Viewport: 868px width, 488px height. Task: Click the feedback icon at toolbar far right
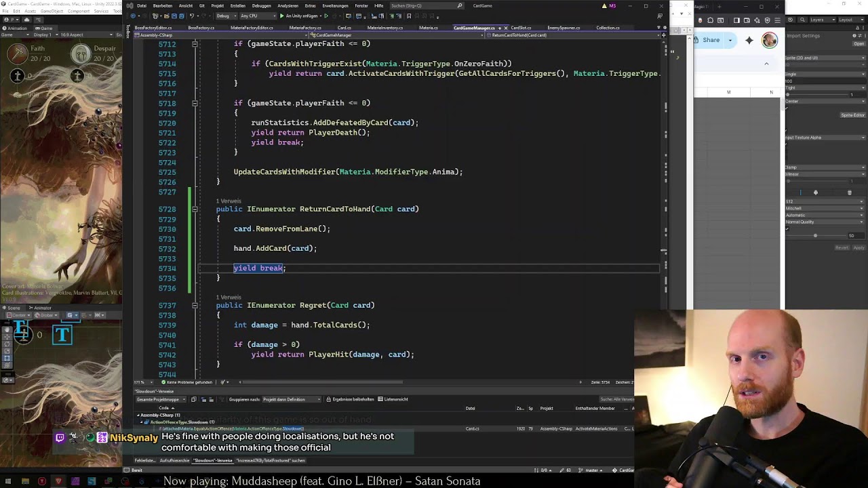(x=660, y=16)
